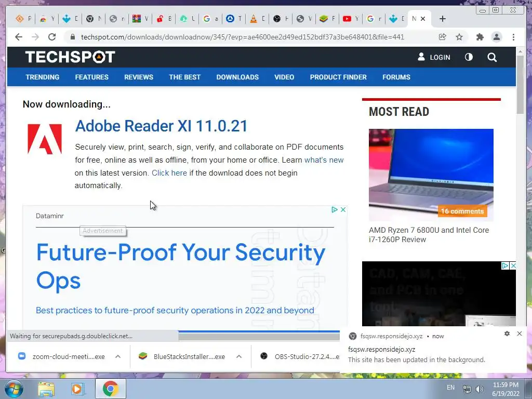Toggle dark mode contrast icon
The image size is (532, 399).
469,57
